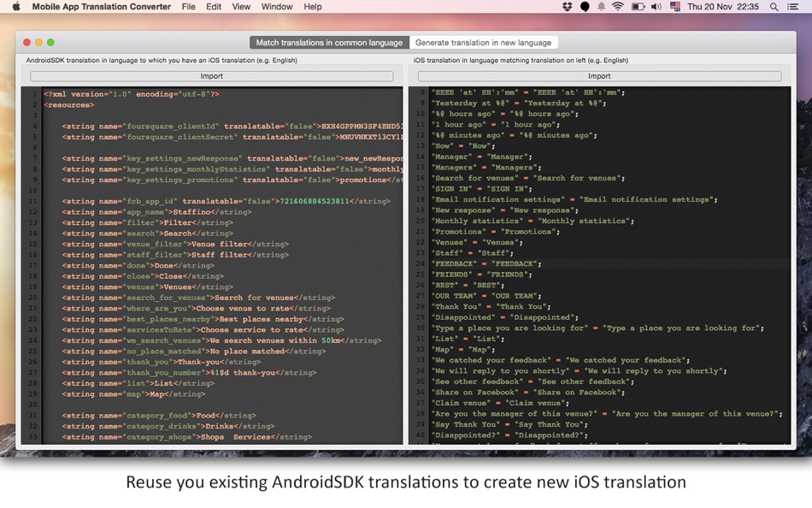The width and height of the screenshot is (812, 508).
Task: Click the "SIGN IN" iOS translation line
Action: 482,189
